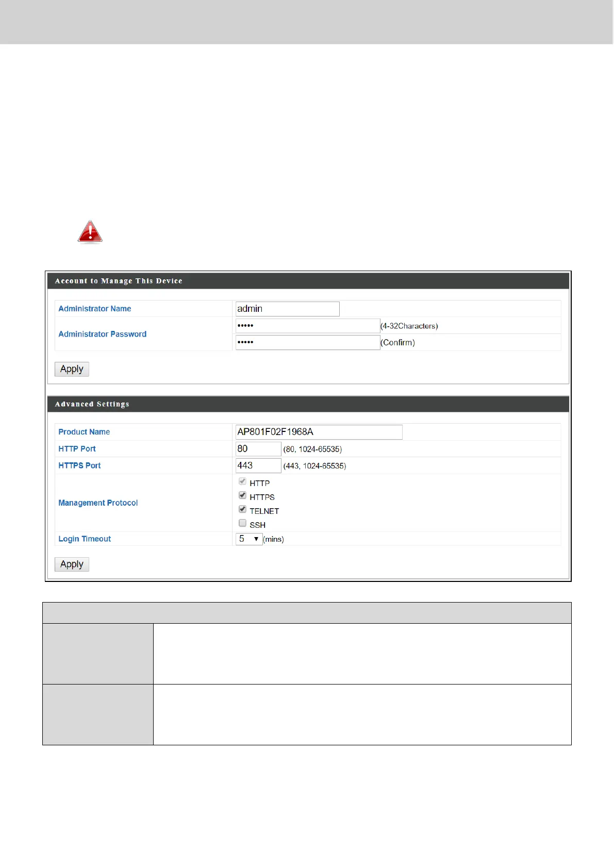
Task: Click the "SSH" protocol label
Action: (258, 525)
